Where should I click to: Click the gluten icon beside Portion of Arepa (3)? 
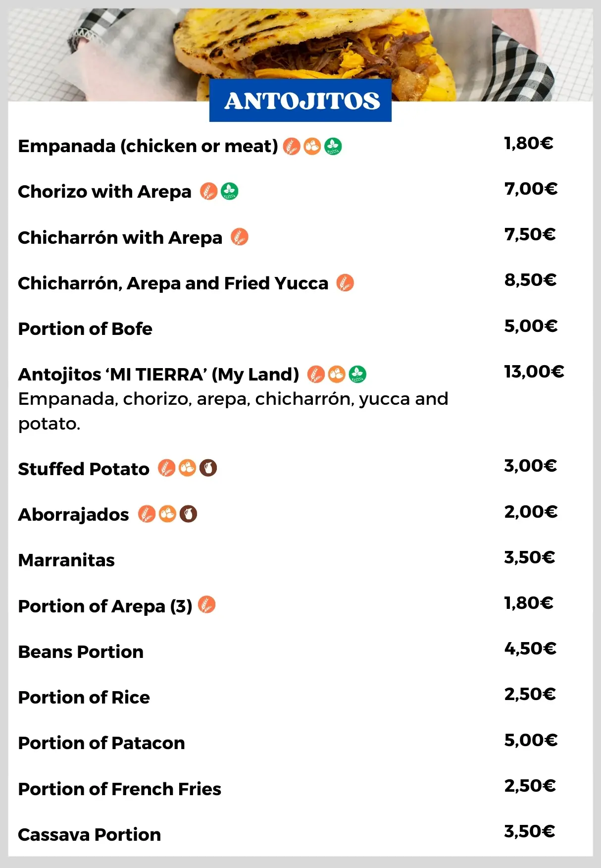206,605
